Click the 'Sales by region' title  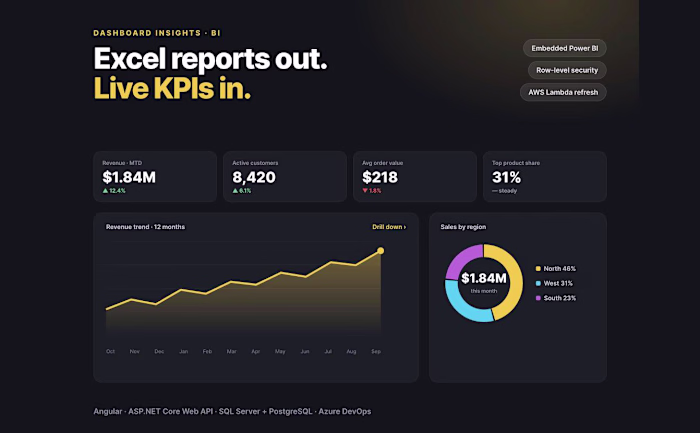click(x=463, y=227)
